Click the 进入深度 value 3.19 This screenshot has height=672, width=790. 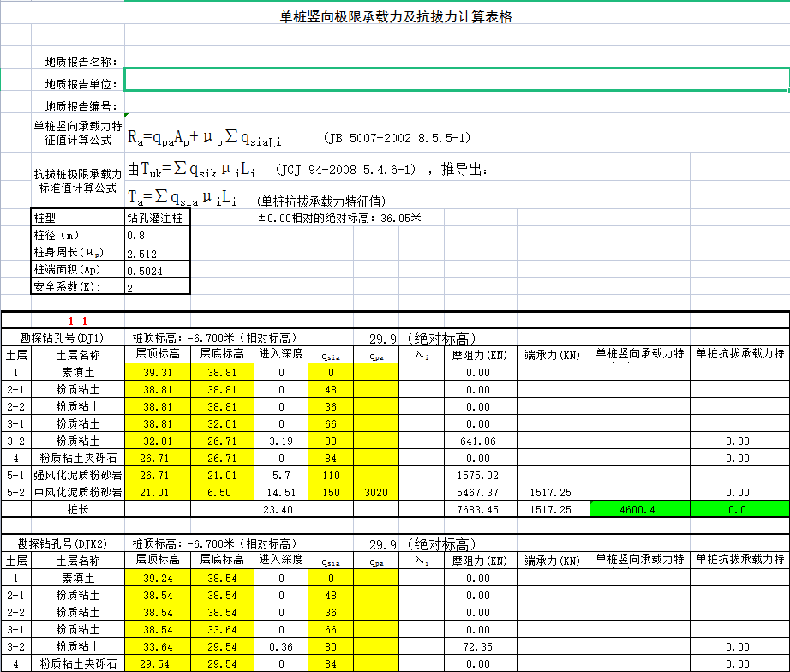click(x=281, y=441)
